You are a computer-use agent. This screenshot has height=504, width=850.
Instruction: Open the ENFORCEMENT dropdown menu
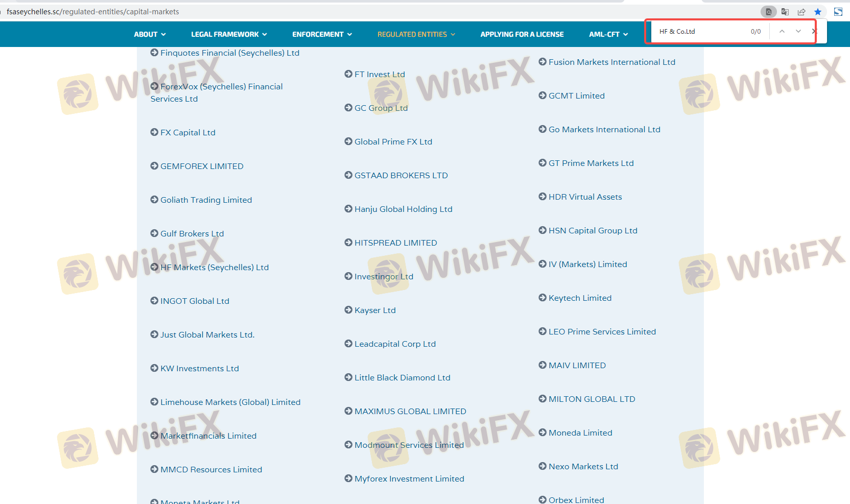322,34
